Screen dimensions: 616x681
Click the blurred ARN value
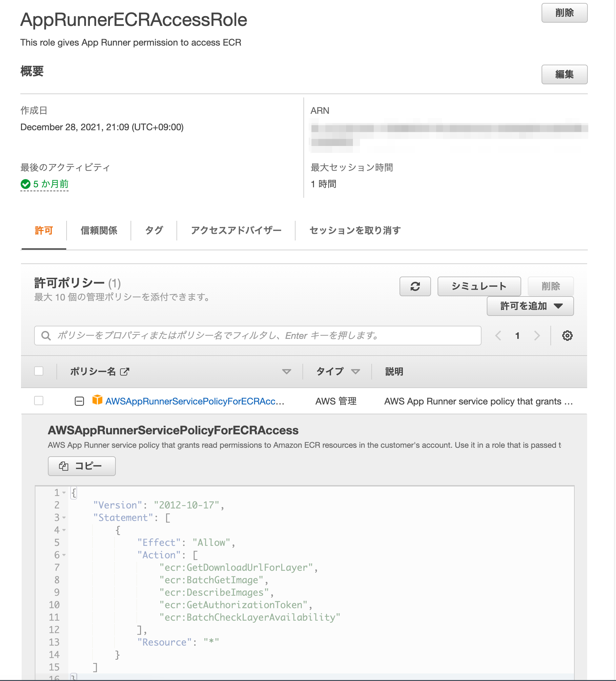[449, 135]
